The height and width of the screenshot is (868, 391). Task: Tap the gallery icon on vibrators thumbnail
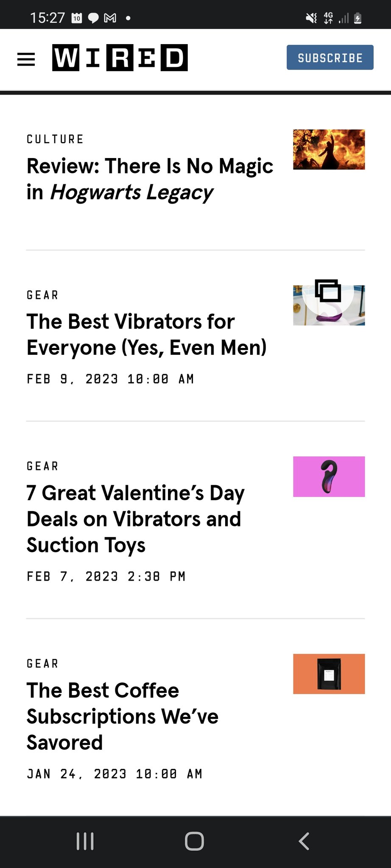[x=328, y=291]
